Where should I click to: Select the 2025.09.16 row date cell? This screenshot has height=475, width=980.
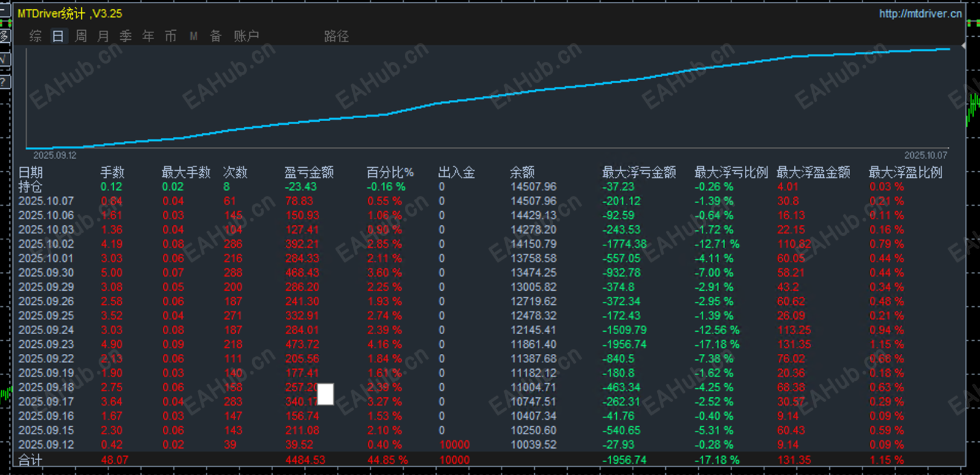click(x=46, y=416)
